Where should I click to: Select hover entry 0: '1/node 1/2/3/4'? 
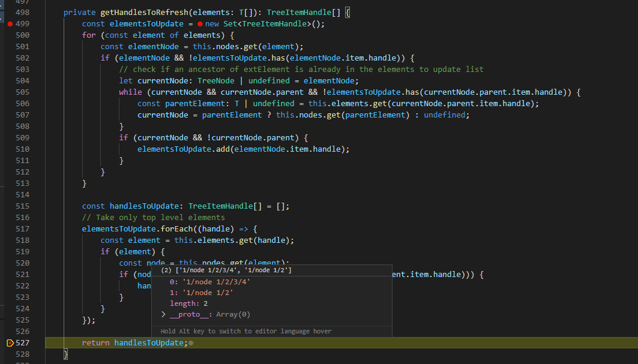coord(210,282)
